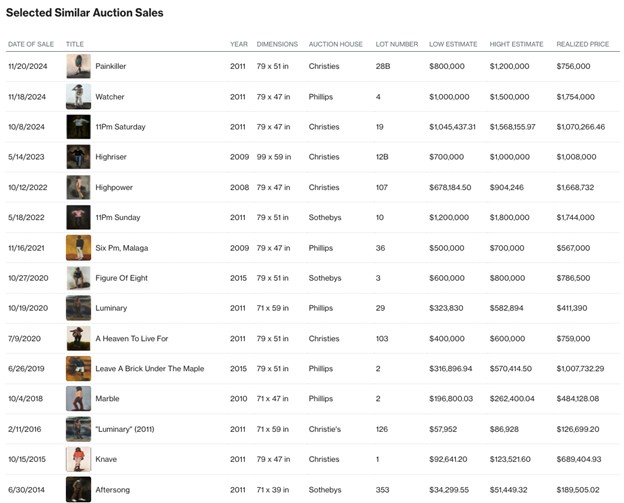Select the 11Pm Saturday thumbnail image
This screenshot has height=503, width=624.
78,127
